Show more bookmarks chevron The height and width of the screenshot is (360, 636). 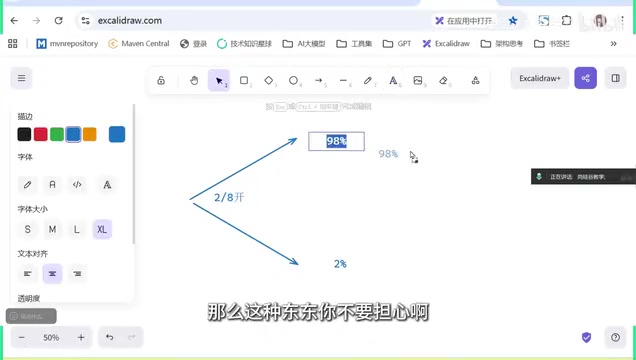[613, 43]
